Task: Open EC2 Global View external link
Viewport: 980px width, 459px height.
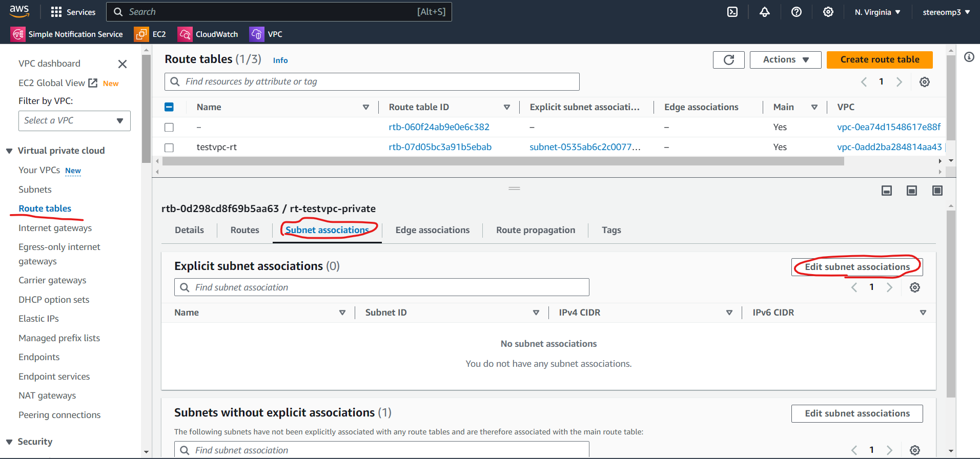Action: [x=93, y=83]
